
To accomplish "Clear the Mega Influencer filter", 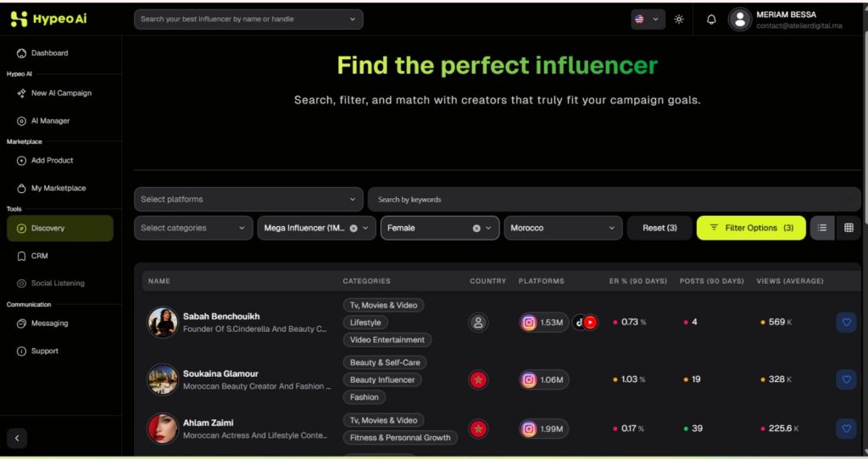I will tap(353, 228).
